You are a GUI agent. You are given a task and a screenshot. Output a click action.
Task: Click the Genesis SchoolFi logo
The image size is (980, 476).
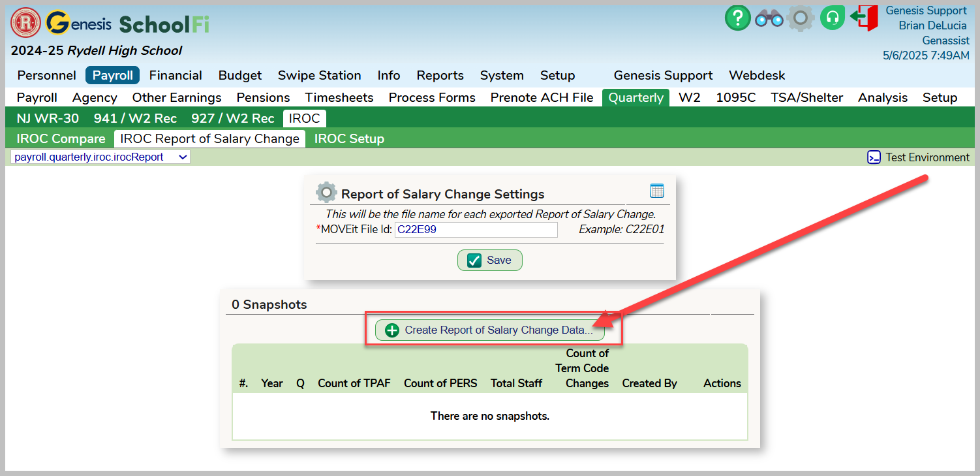pyautogui.click(x=128, y=24)
